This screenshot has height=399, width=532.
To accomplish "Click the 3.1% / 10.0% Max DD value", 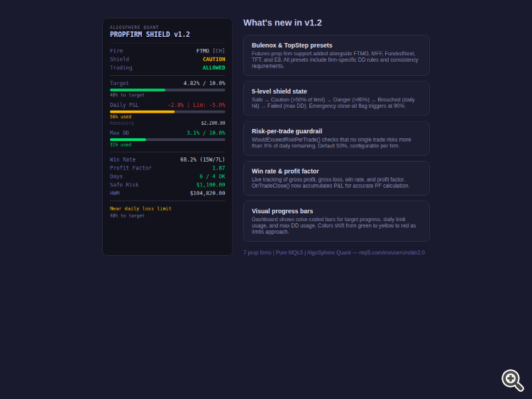I will pyautogui.click(x=206, y=133).
